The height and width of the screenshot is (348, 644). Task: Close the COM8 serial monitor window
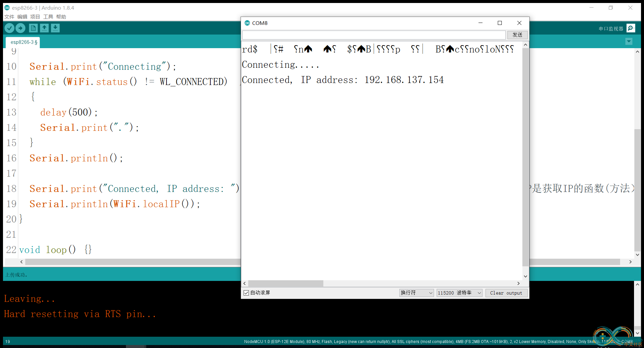point(519,23)
